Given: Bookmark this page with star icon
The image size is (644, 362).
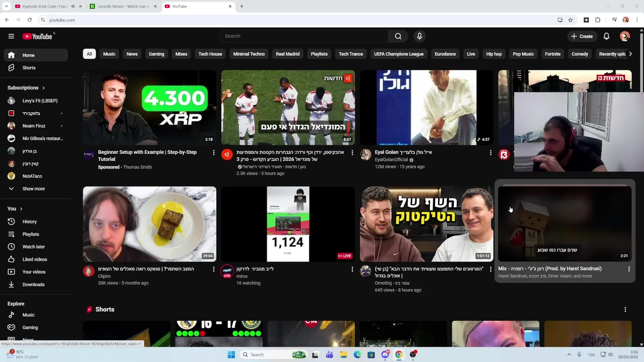Looking at the screenshot, I should [570, 20].
